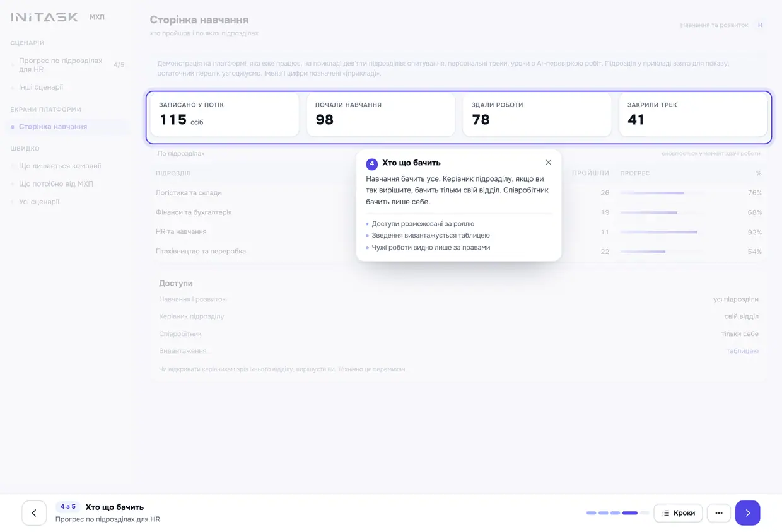Click the Навчання та розвиток role label
The image size is (782, 532).
pos(714,25)
